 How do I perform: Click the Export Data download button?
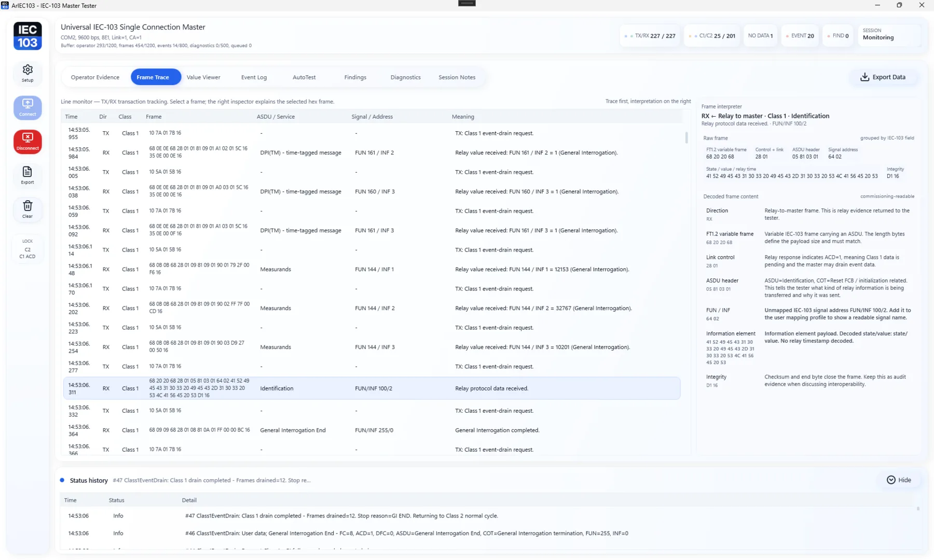(x=883, y=77)
